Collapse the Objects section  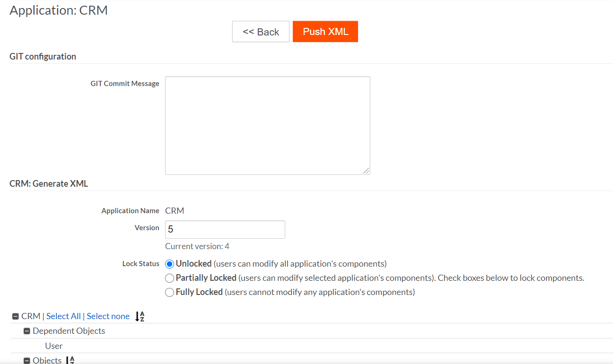pyautogui.click(x=27, y=361)
